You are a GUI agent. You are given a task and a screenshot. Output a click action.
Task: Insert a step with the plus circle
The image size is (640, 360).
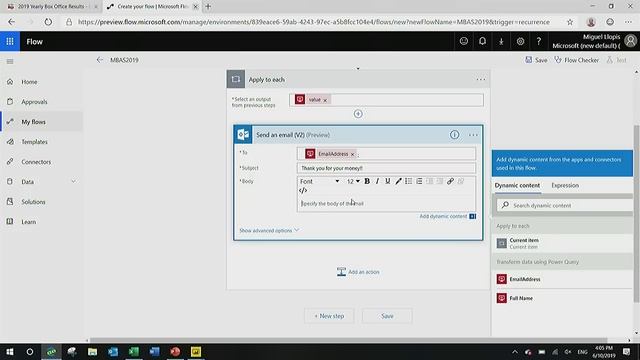click(358, 114)
